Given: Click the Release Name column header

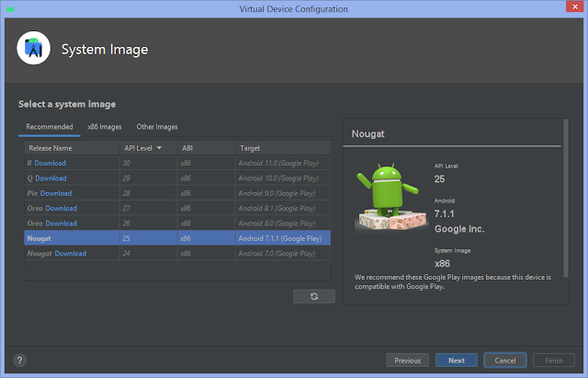Looking at the screenshot, I should (x=72, y=148).
